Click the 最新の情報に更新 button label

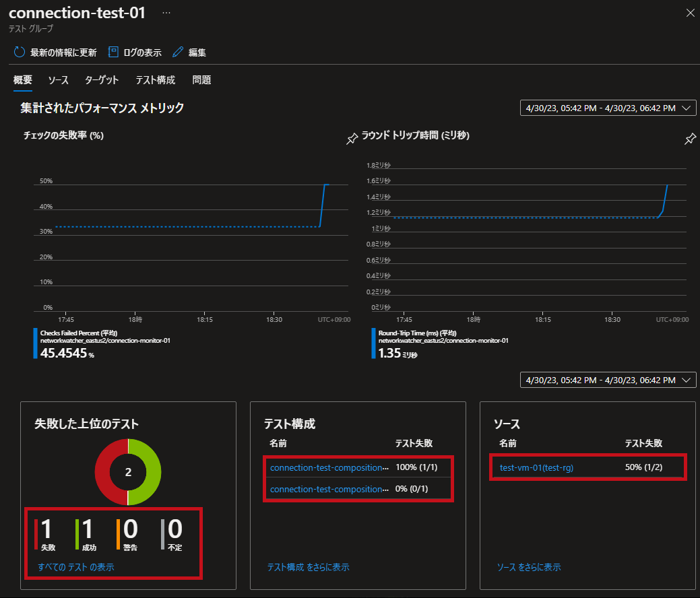(x=63, y=53)
